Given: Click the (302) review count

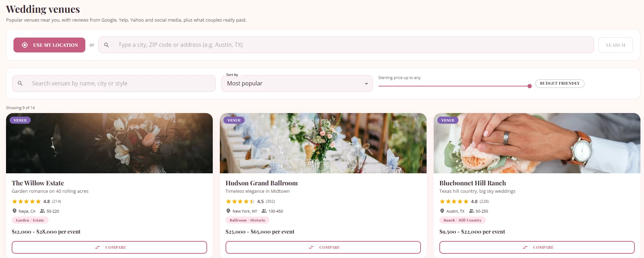Looking at the screenshot, I should pos(270,201).
